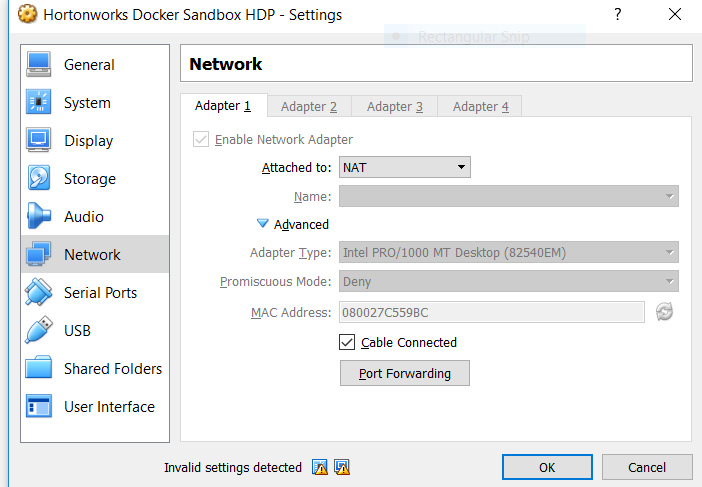Click the Shared Folders folder icon
Image resolution: width=702 pixels, height=487 pixels.
pyautogui.click(x=39, y=369)
